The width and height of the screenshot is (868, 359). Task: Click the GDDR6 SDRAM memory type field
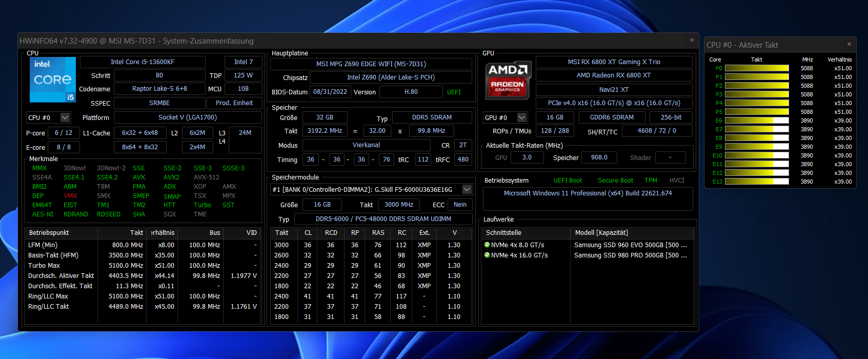pos(612,117)
